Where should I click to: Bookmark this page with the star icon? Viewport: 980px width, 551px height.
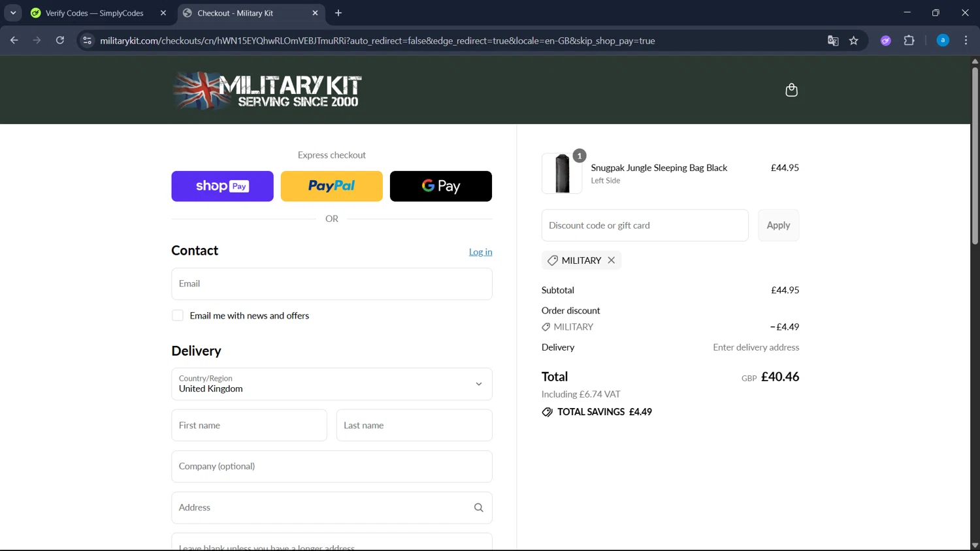[854, 40]
